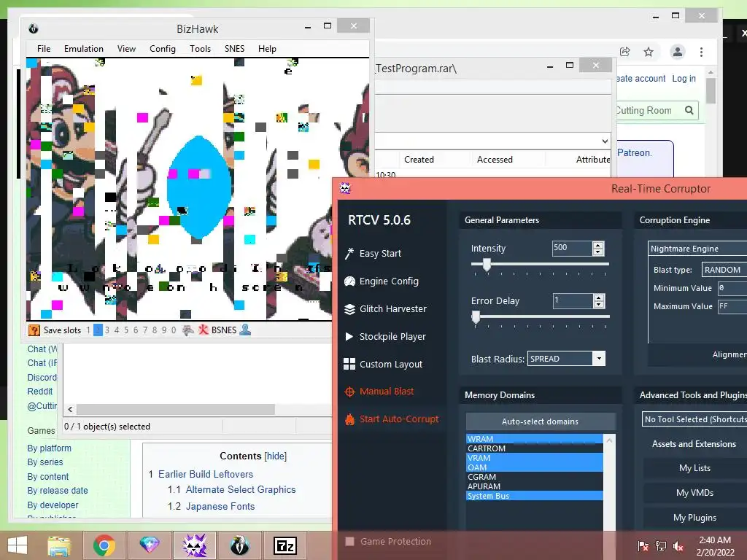Open the Stockpile Player play icon
The height and width of the screenshot is (560, 747).
349,337
